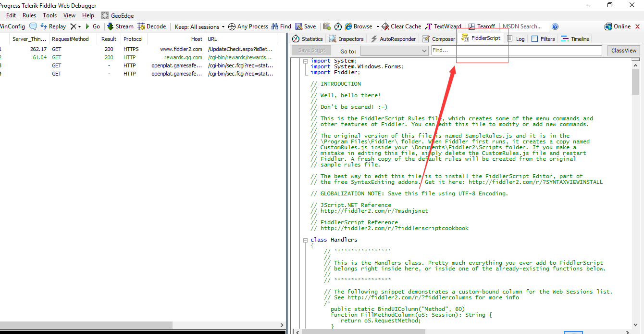Open the Remove sessions X dropdown
The height and width of the screenshot is (334, 644).
point(76,26)
